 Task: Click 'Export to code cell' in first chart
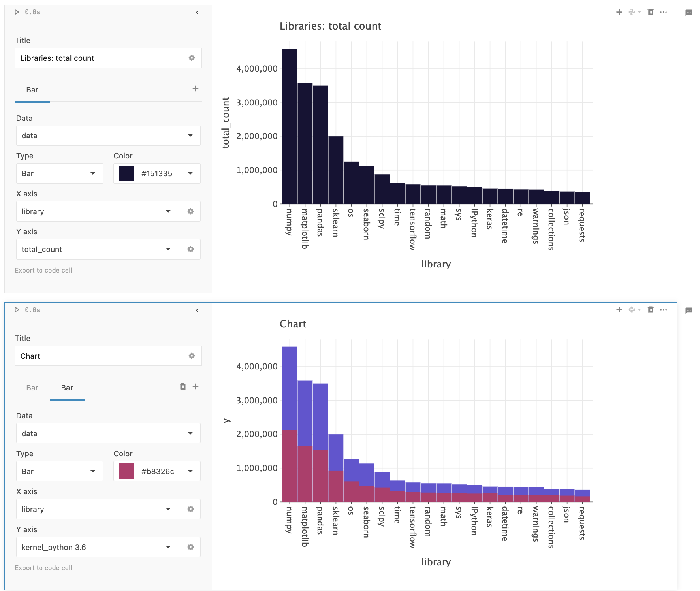43,270
